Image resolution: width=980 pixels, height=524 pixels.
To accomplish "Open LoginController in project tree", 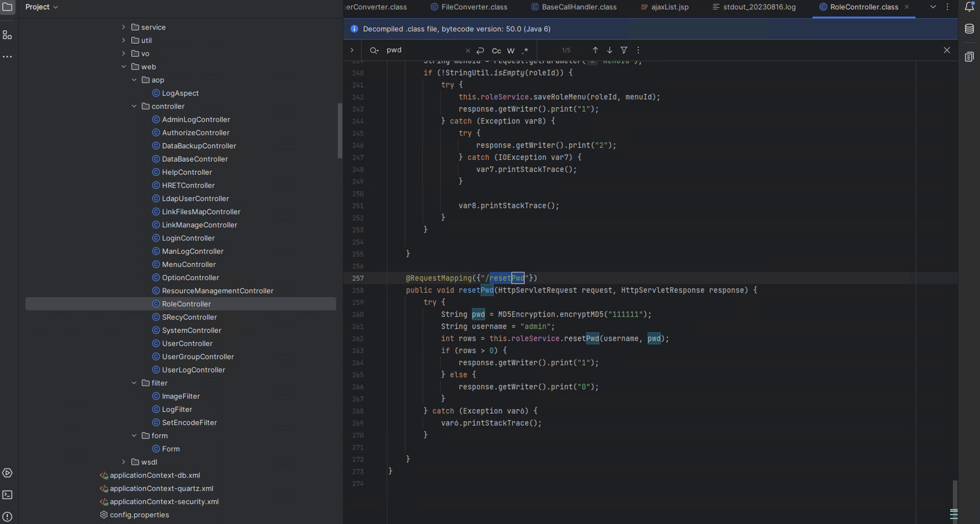I will click(188, 238).
